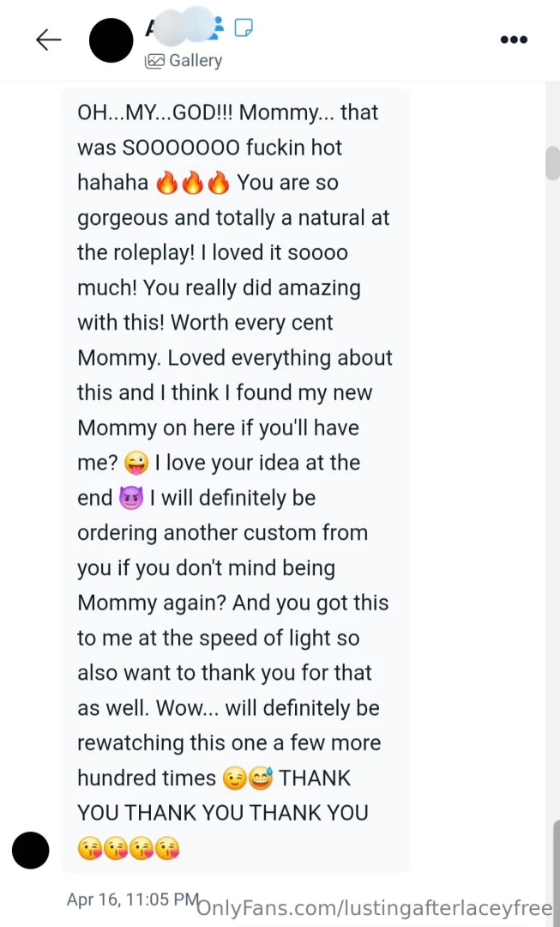Image resolution: width=560 pixels, height=927 pixels.
Task: Click the tongue-out emoji after "me?"
Action: pyautogui.click(x=135, y=463)
